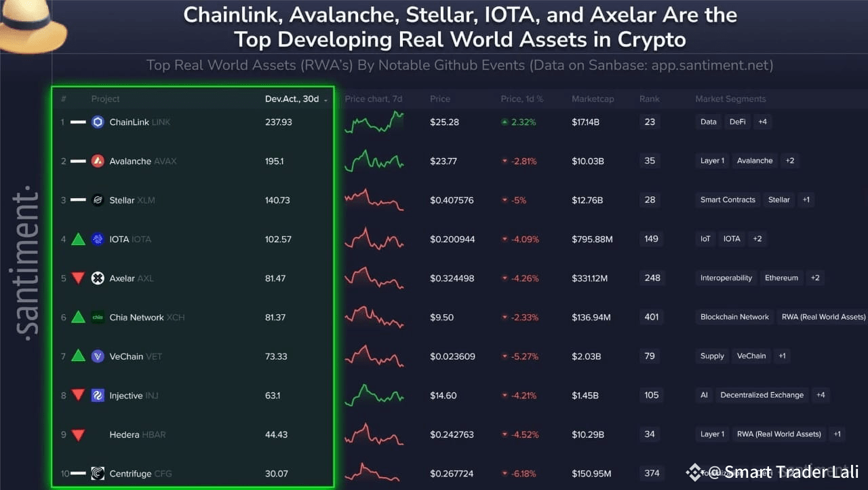Click the green up triangle beside VeChain

(x=77, y=356)
